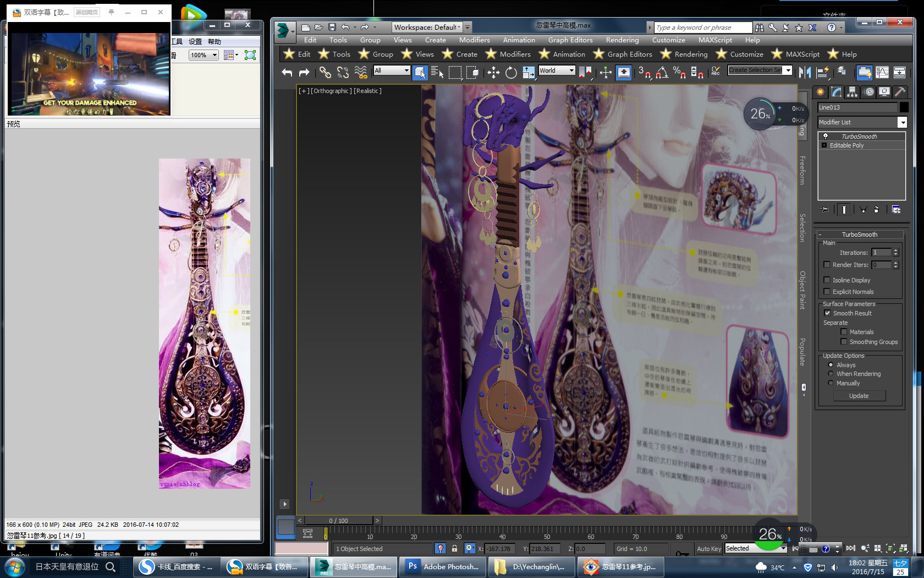
Task: Select the Always update option
Action: 831,365
